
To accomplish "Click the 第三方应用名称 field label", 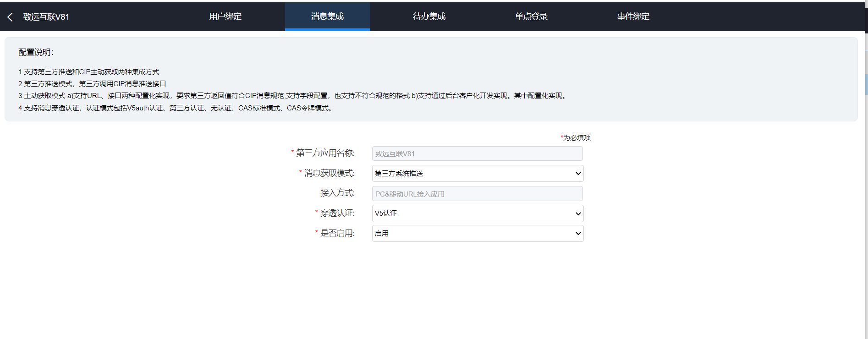I will point(325,153).
